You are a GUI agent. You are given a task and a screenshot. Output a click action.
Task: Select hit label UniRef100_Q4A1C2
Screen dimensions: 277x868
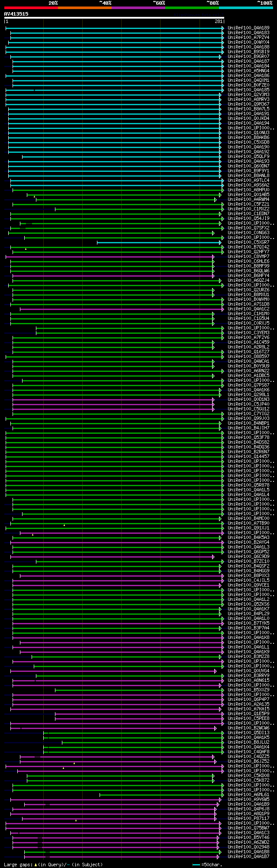[248, 309]
